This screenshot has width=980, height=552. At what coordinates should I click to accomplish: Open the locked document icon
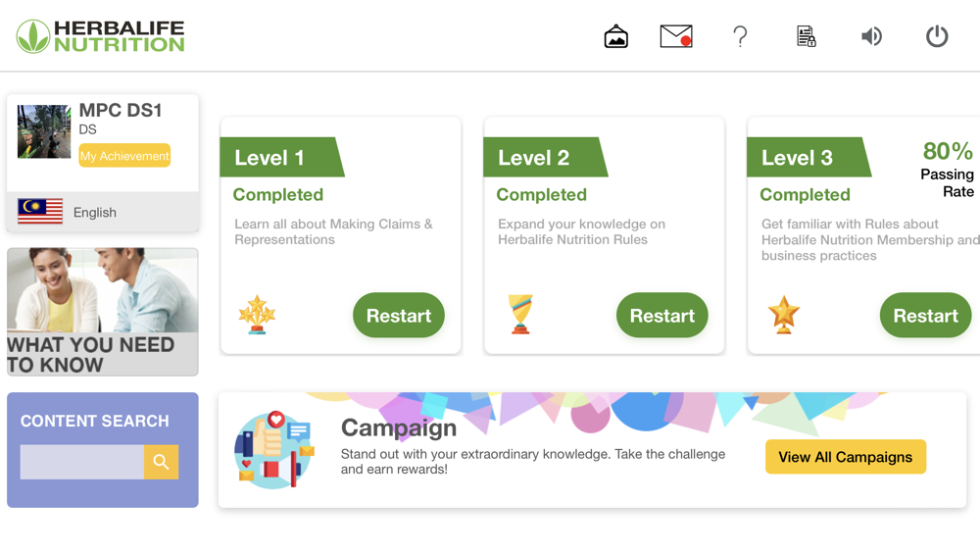tap(806, 37)
